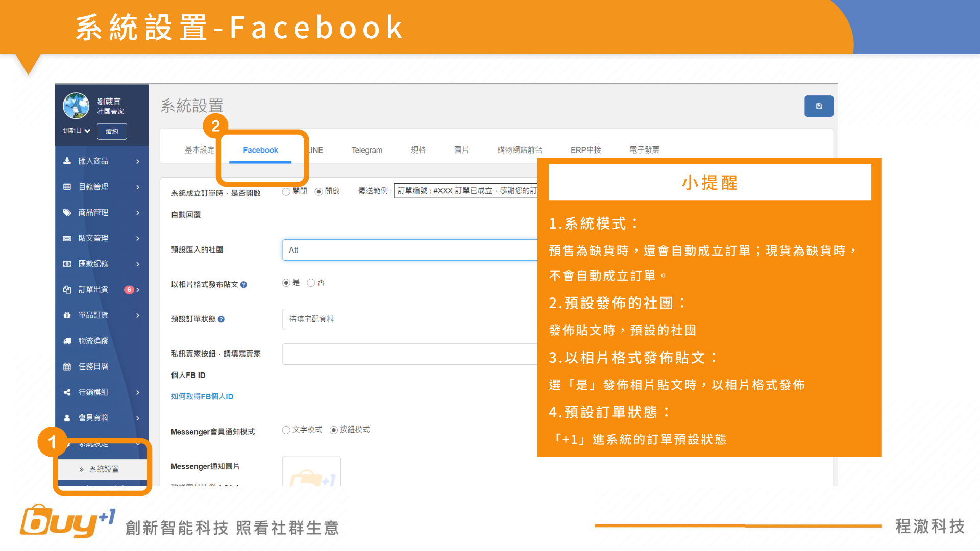Screen dimensions: 980x551
Task: Select 關閉 radio for auto reply
Action: pos(286,192)
